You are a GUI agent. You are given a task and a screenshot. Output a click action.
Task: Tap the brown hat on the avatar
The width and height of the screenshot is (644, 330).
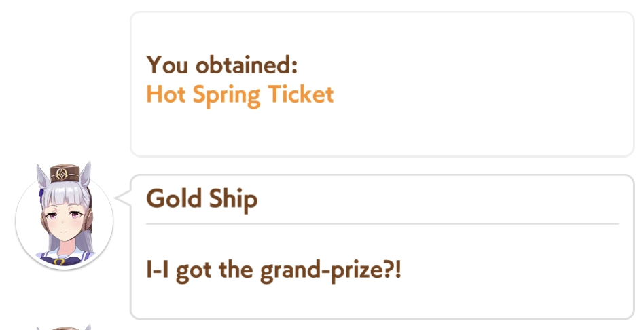[64, 173]
